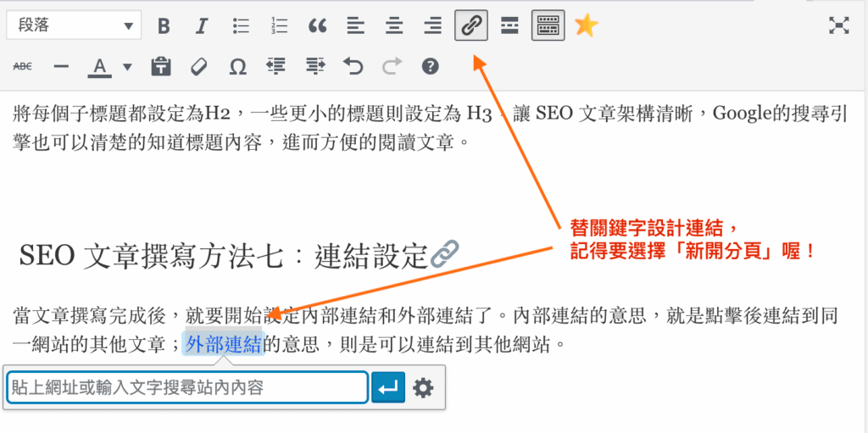Open the 段落 paragraph format dropdown
The width and height of the screenshot is (868, 433).
[73, 26]
